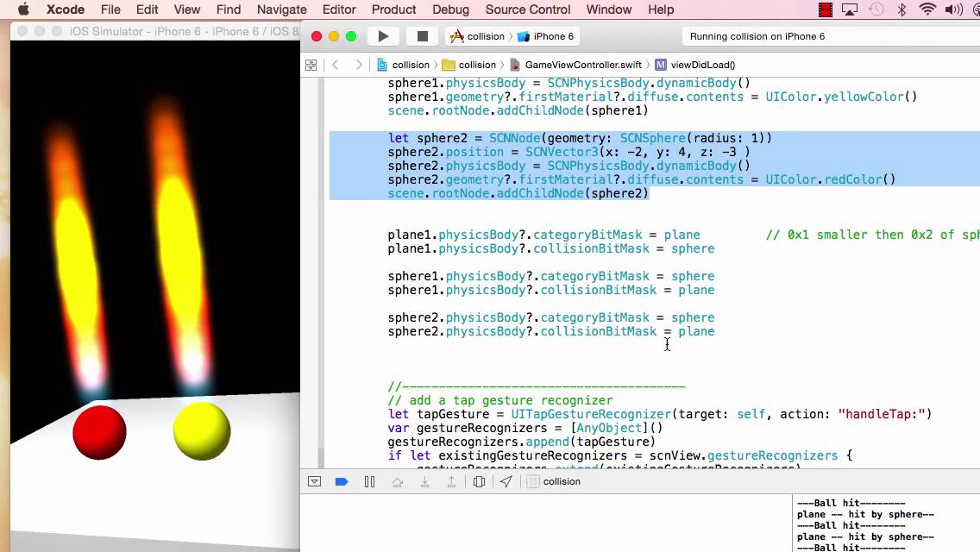Click 'yellowColor' in sphere1 code line

click(864, 97)
